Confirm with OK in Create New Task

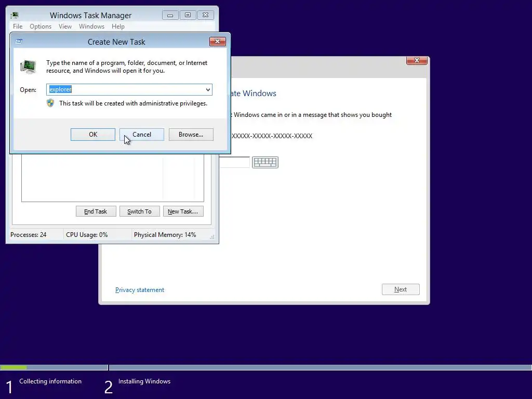coord(93,135)
